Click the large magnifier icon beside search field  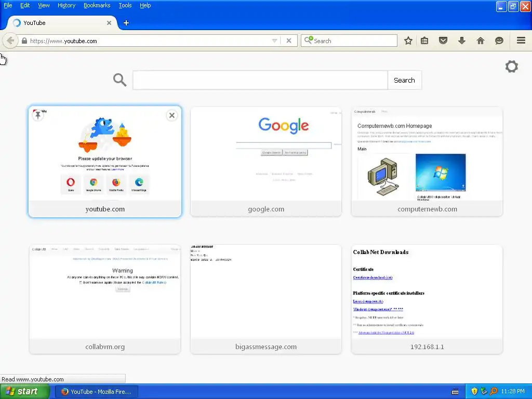point(120,79)
